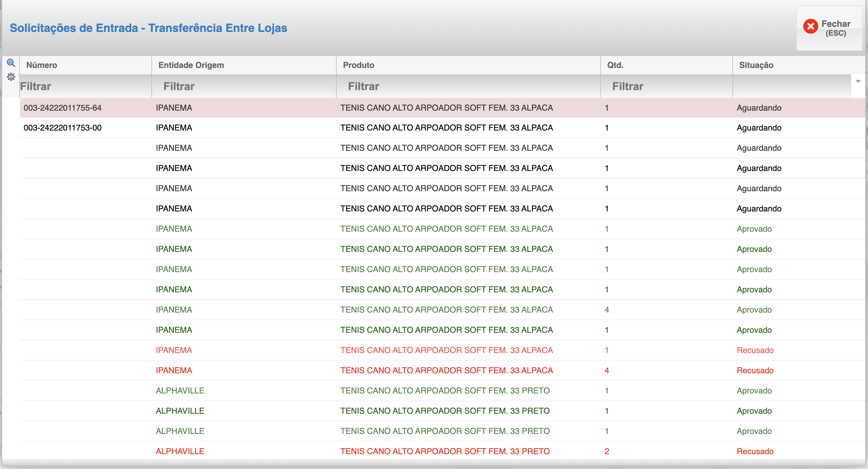Select the IPANEMA Recusado row with quantity 4

[446, 370]
